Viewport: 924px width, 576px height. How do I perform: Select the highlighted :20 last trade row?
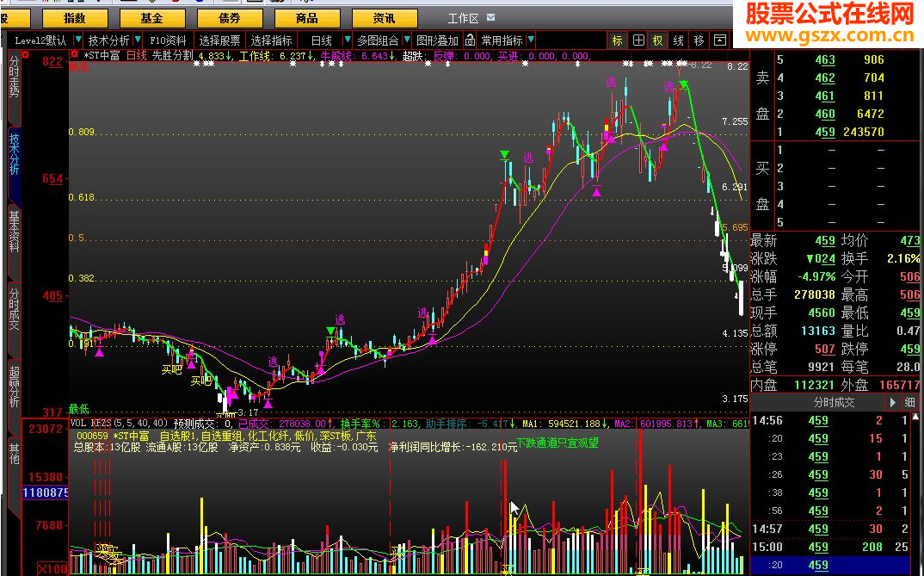point(831,566)
